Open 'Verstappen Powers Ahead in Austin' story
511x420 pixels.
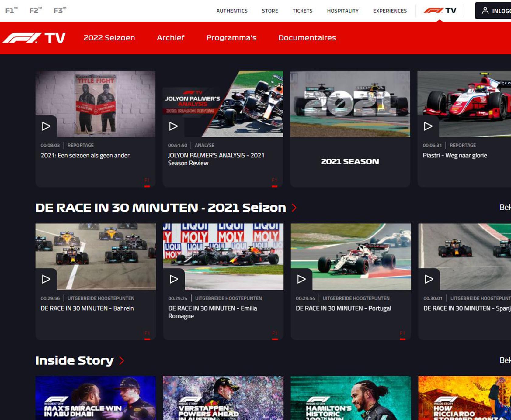tap(223, 398)
